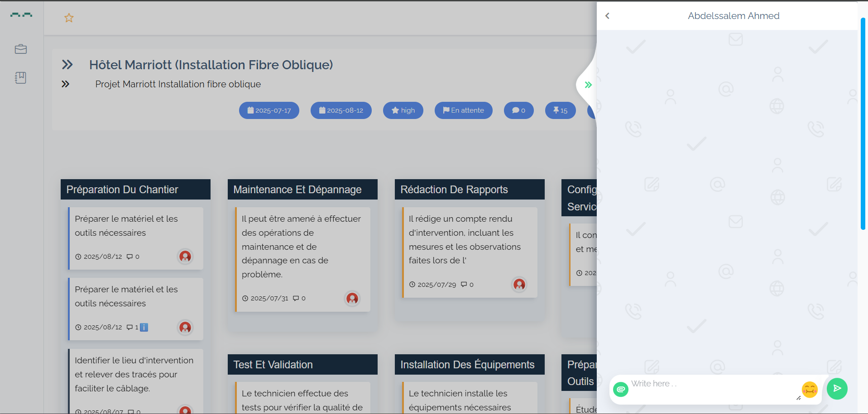Click avatar on Maintenance Et Dépannage task
The height and width of the screenshot is (414, 868).
pyautogui.click(x=352, y=298)
